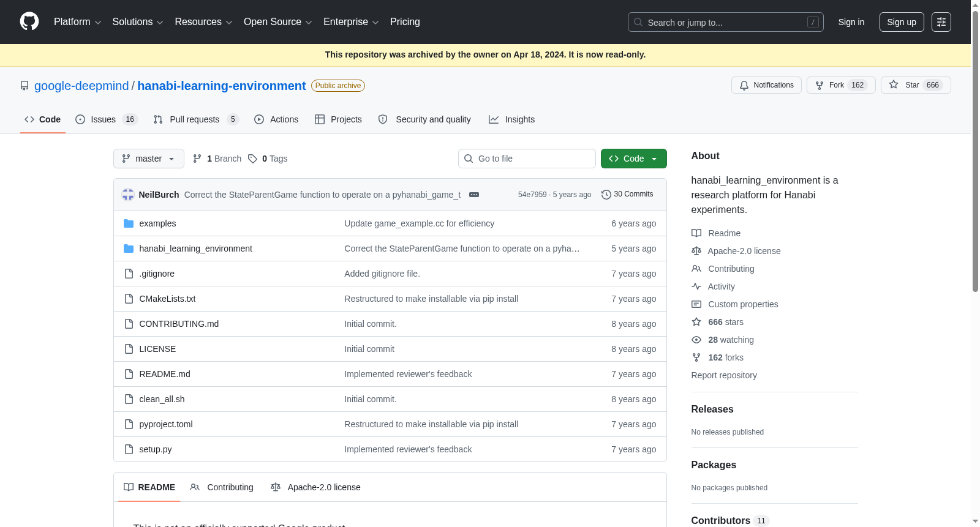Click the examples folder icon
The width and height of the screenshot is (980, 527).
pyautogui.click(x=129, y=223)
